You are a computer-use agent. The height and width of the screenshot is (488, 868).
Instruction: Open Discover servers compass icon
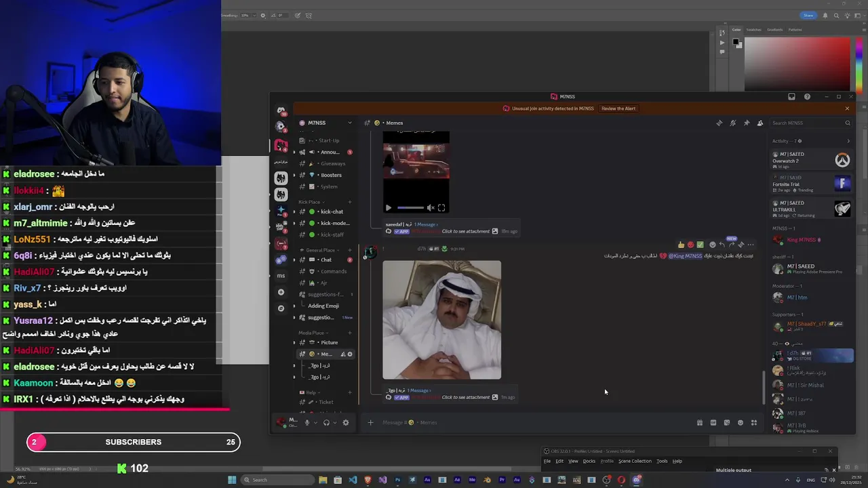click(x=281, y=308)
